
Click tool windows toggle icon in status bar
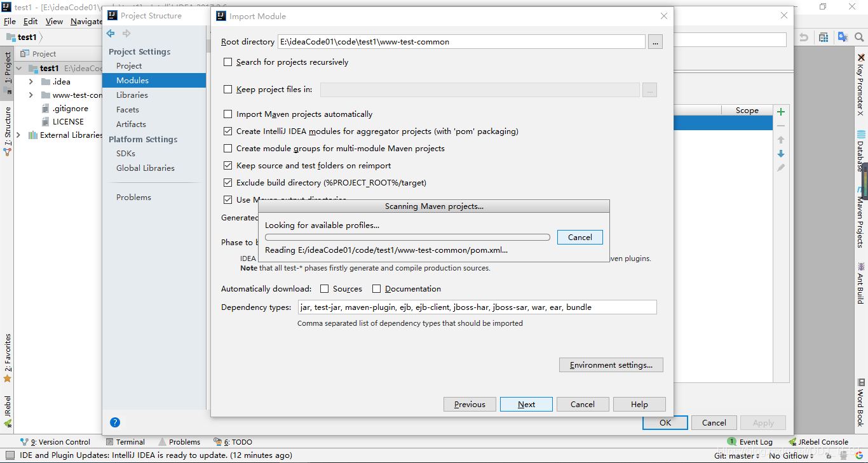[x=10, y=455]
